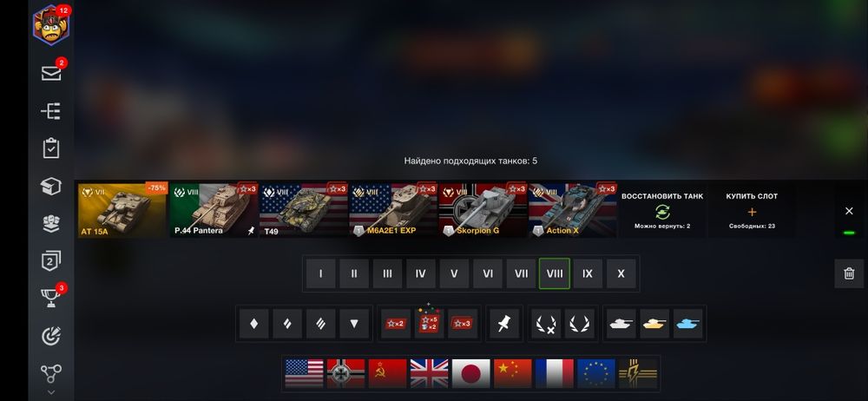Toggle tier X filter
The width and height of the screenshot is (868, 401).
coord(621,273)
